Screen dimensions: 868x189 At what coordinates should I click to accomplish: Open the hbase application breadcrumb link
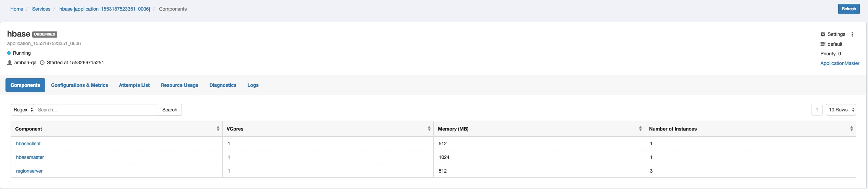point(105,9)
